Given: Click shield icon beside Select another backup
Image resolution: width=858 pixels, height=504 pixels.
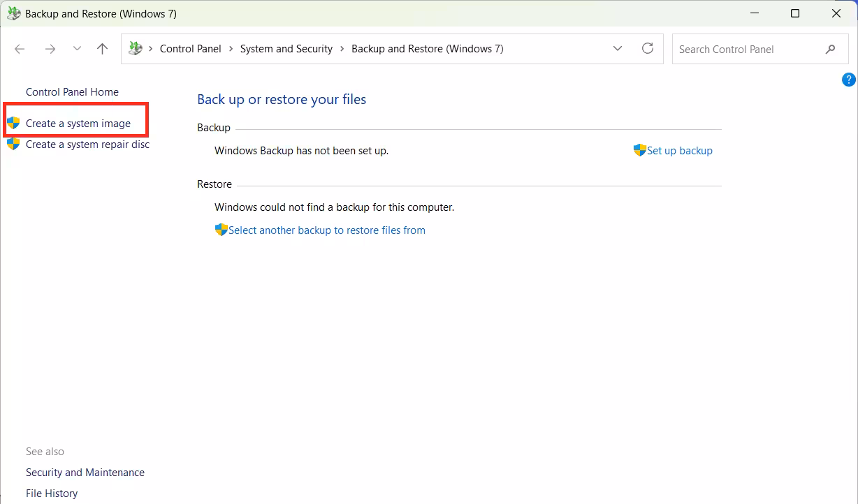Looking at the screenshot, I should point(221,230).
